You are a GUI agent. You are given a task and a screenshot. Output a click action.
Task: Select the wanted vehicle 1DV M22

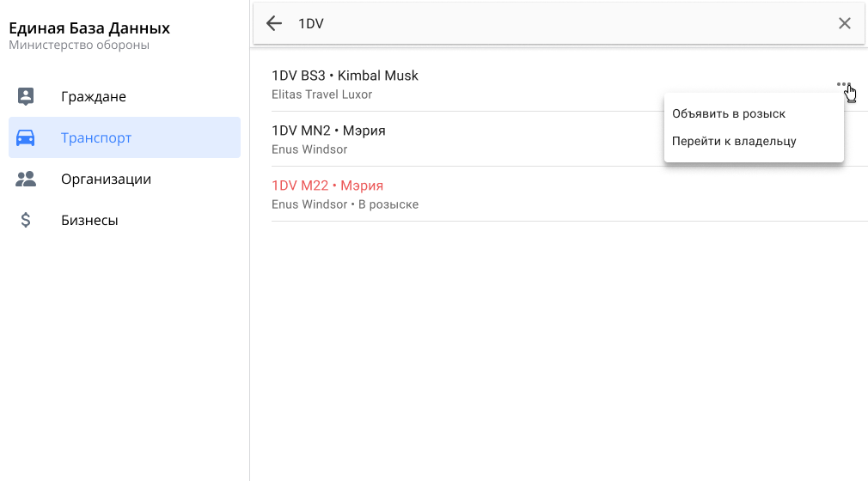click(x=327, y=186)
